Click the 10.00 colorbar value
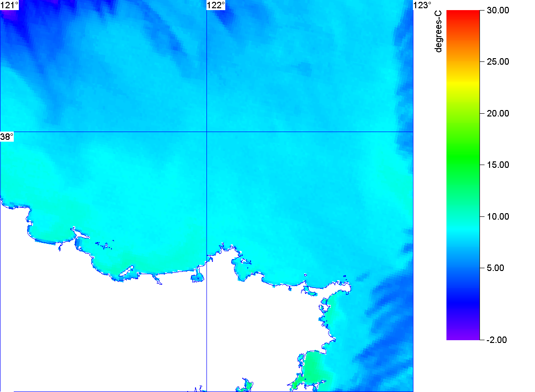Image resolution: width=535 pixels, height=392 pixels. coord(498,216)
